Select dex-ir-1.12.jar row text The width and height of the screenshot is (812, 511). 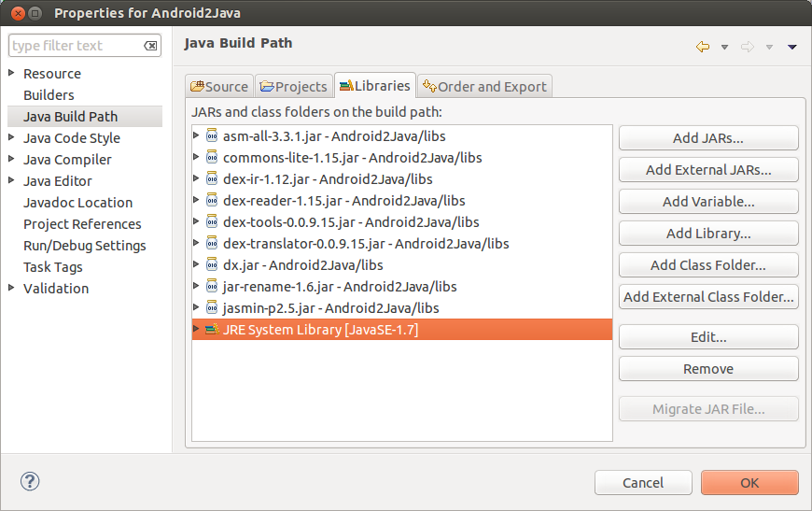[x=328, y=178]
